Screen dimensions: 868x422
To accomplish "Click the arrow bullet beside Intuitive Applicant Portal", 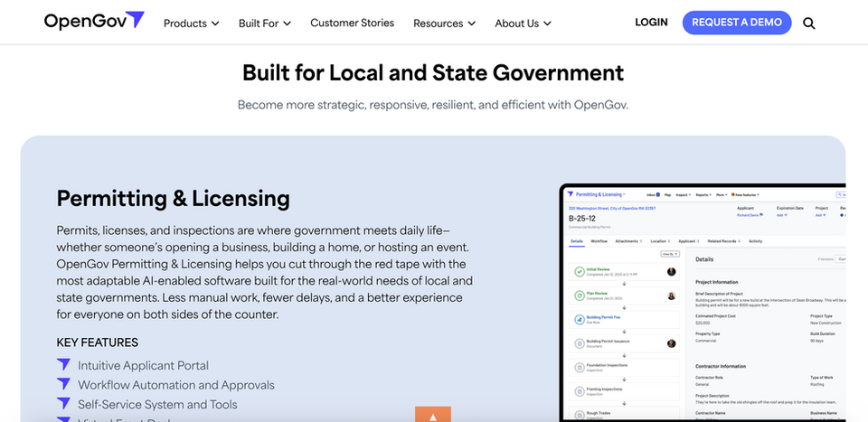I will point(63,364).
